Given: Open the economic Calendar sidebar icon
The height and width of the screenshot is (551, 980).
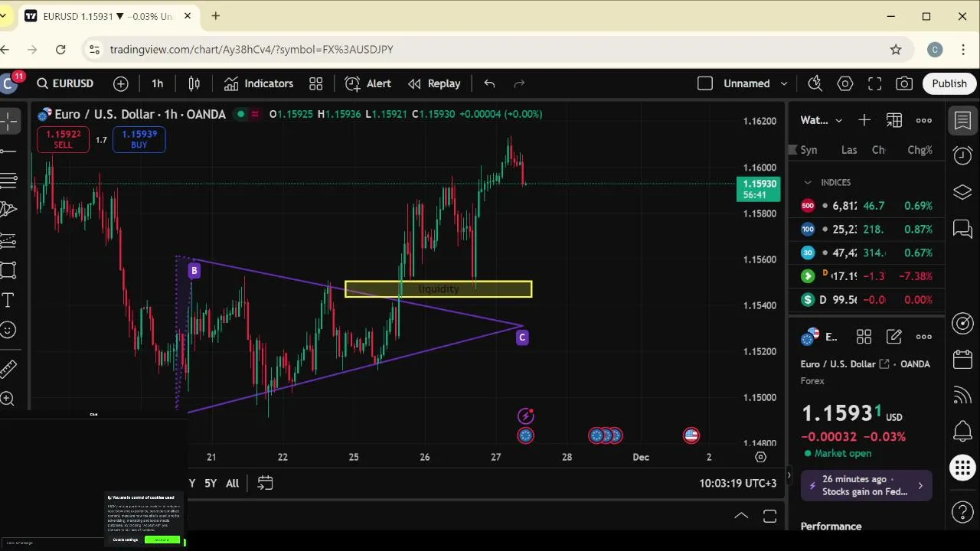Looking at the screenshot, I should point(962,360).
